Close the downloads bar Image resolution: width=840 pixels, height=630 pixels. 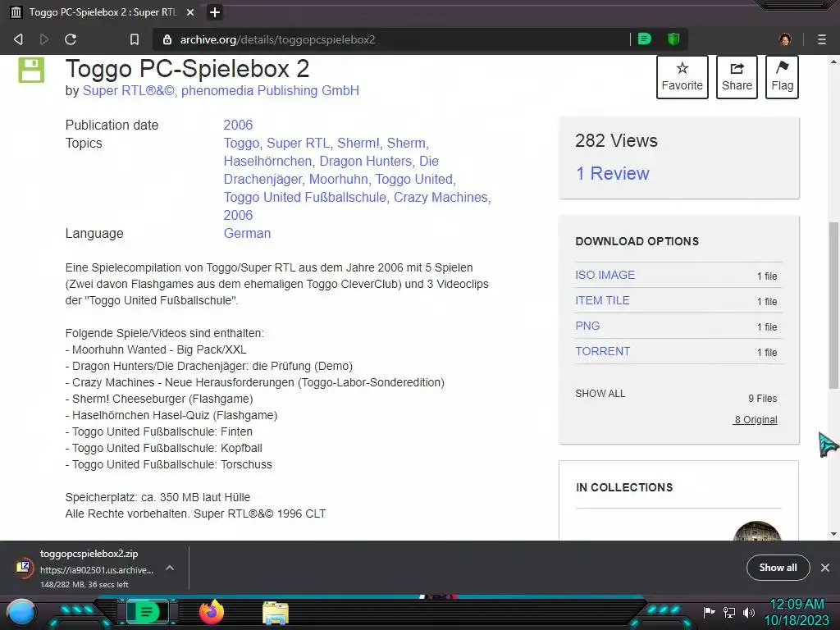(x=825, y=568)
